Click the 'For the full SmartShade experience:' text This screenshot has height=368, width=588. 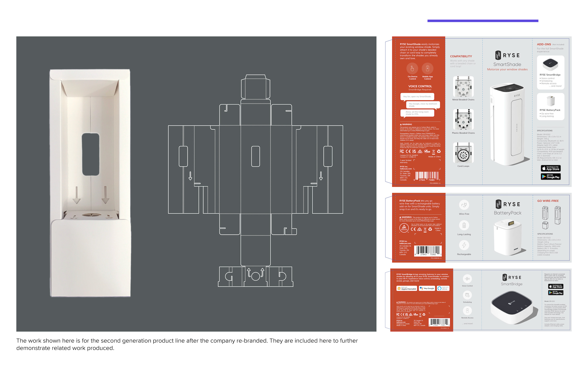(550, 50)
